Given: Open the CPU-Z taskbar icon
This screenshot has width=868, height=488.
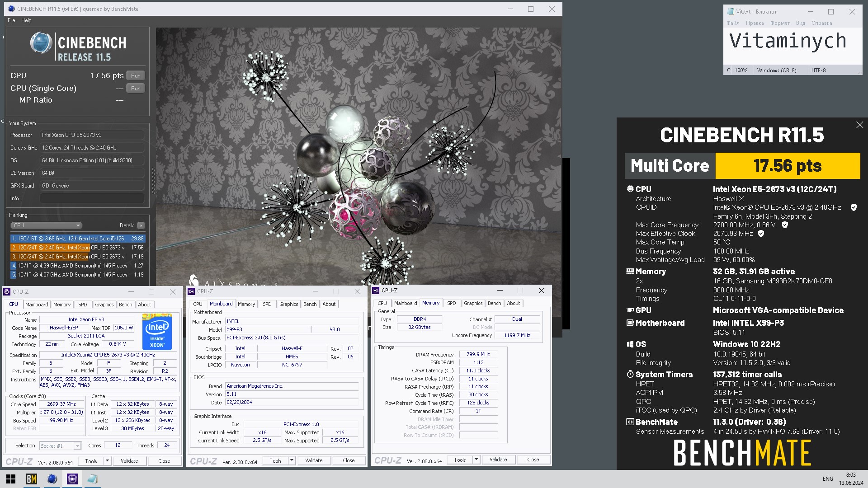Looking at the screenshot, I should [x=72, y=479].
